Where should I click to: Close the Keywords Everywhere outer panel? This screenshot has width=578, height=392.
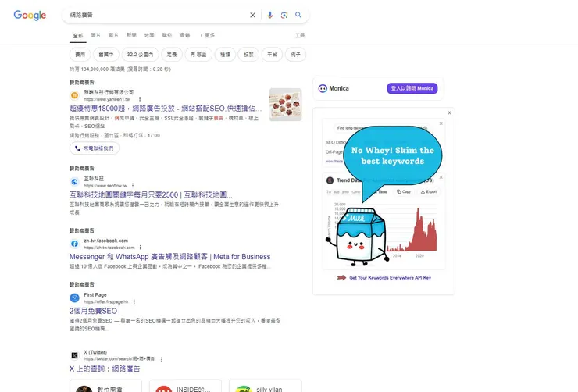coord(449,112)
